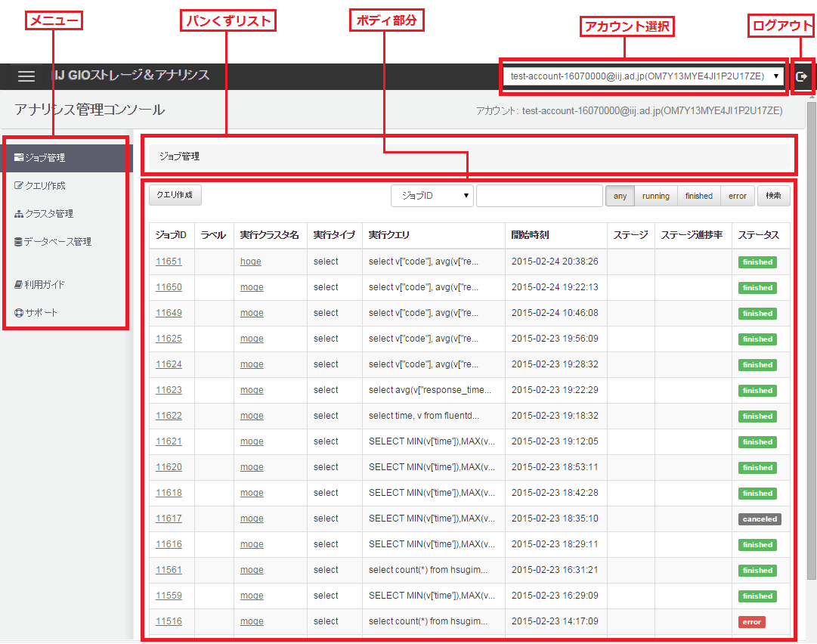Open the hamburger menu icon
Screen dimensions: 817x644
(x=26, y=76)
